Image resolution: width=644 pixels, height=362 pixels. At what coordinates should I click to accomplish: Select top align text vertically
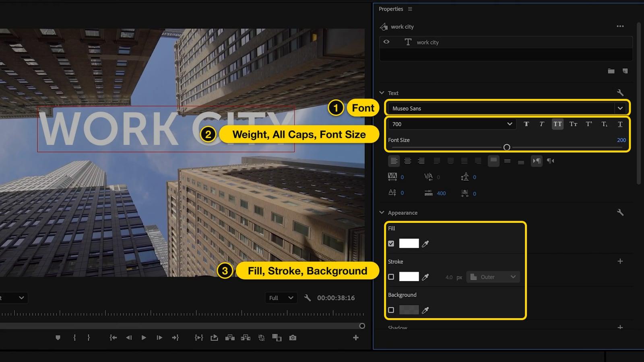click(493, 161)
